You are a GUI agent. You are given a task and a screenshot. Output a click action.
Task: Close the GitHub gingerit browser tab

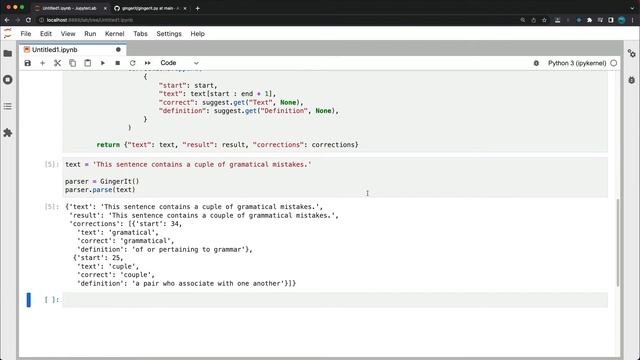click(184, 8)
